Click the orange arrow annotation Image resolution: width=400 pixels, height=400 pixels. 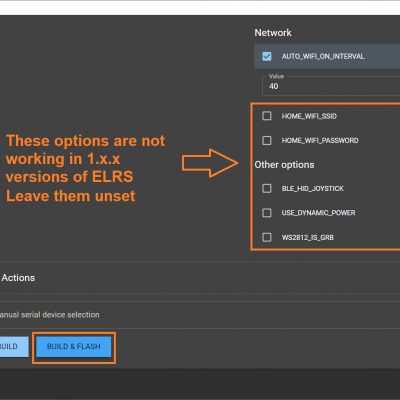pos(210,163)
